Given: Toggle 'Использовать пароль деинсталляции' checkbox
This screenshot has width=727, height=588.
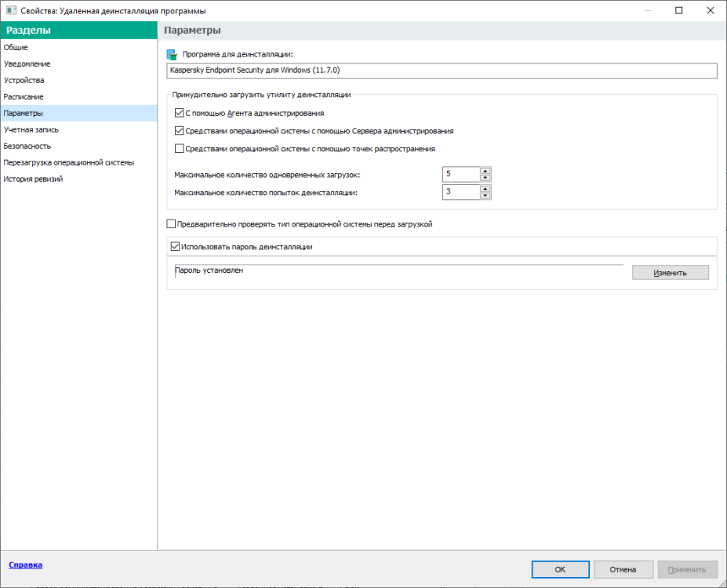Looking at the screenshot, I should [175, 246].
